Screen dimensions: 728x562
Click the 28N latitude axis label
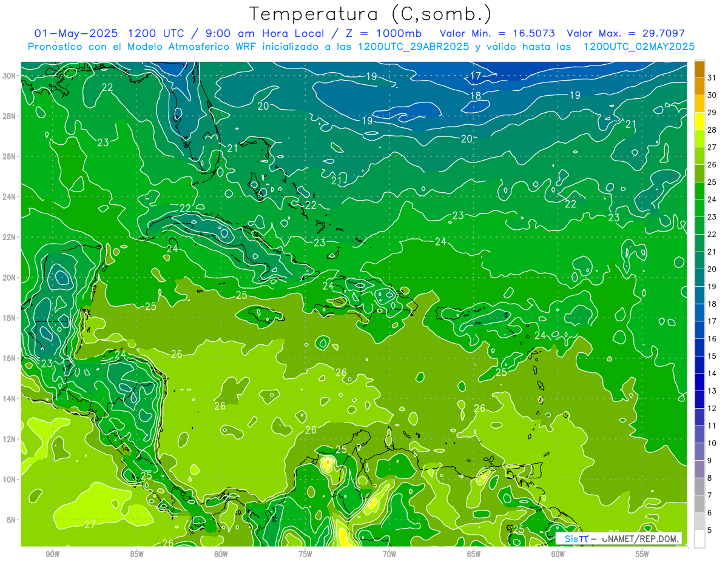(x=8, y=116)
